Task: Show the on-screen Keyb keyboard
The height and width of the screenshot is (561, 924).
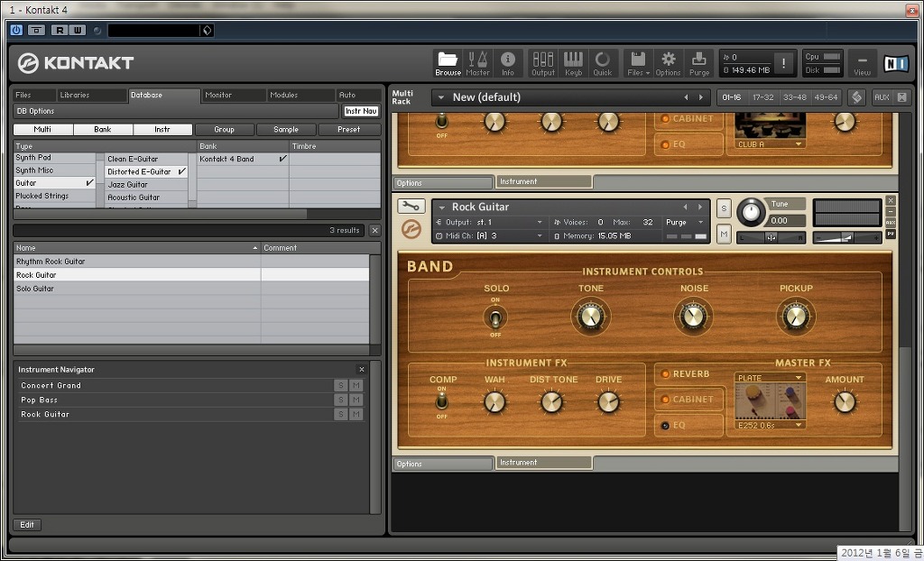Action: pos(573,63)
